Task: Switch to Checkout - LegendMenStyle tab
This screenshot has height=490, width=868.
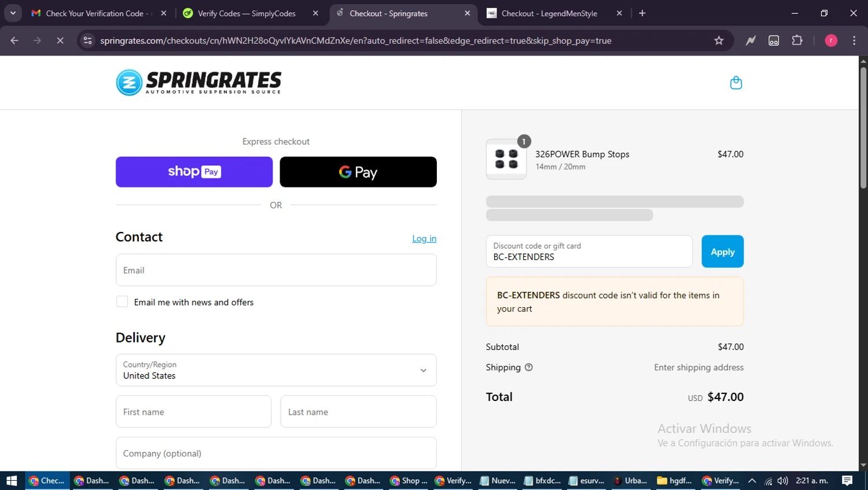Action: 554,13
